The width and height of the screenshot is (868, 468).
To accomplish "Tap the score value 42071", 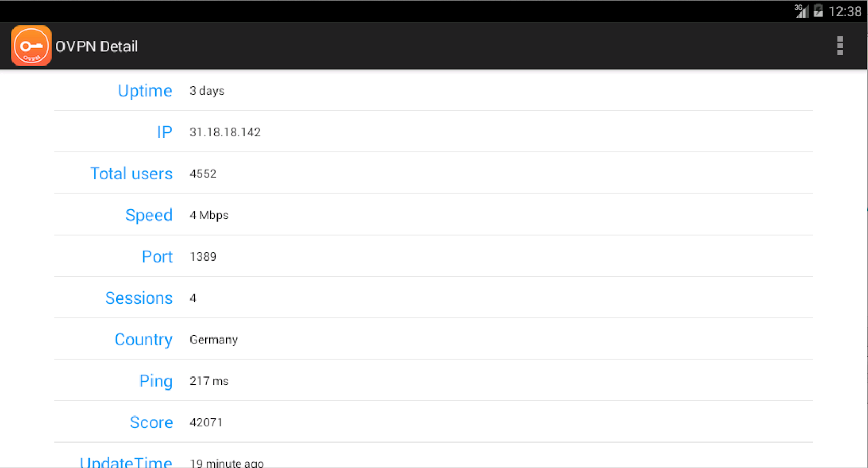I will (206, 422).
